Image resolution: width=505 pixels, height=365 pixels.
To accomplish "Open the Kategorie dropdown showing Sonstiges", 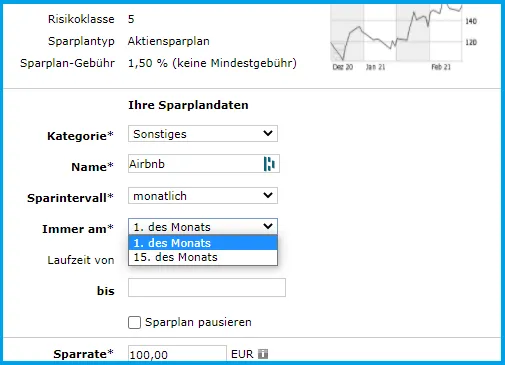I will tap(203, 134).
